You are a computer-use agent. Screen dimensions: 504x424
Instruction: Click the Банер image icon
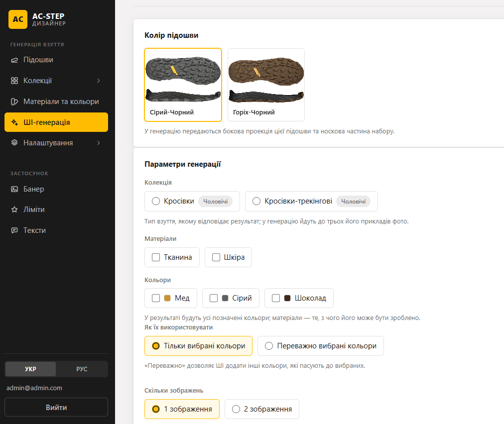[14, 189]
